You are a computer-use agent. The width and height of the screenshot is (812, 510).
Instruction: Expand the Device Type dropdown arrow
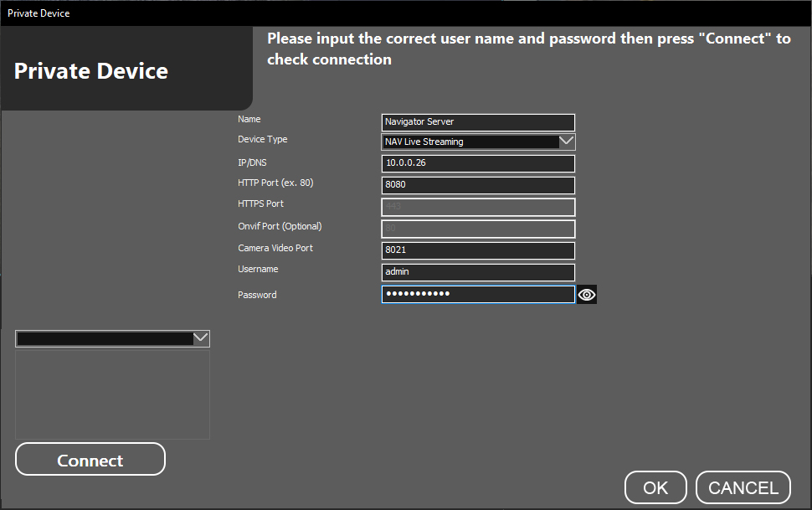coord(567,142)
